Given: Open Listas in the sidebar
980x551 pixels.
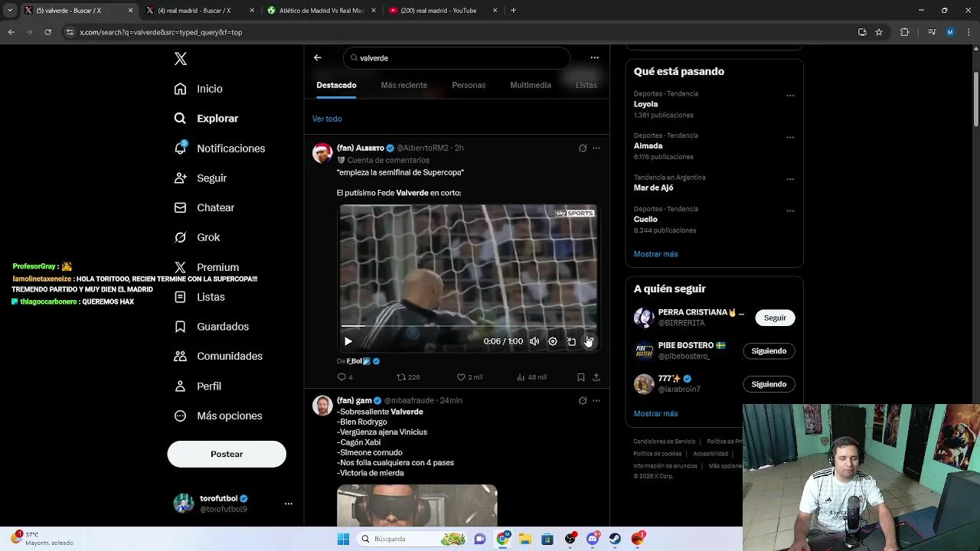Looking at the screenshot, I should coord(199,297).
